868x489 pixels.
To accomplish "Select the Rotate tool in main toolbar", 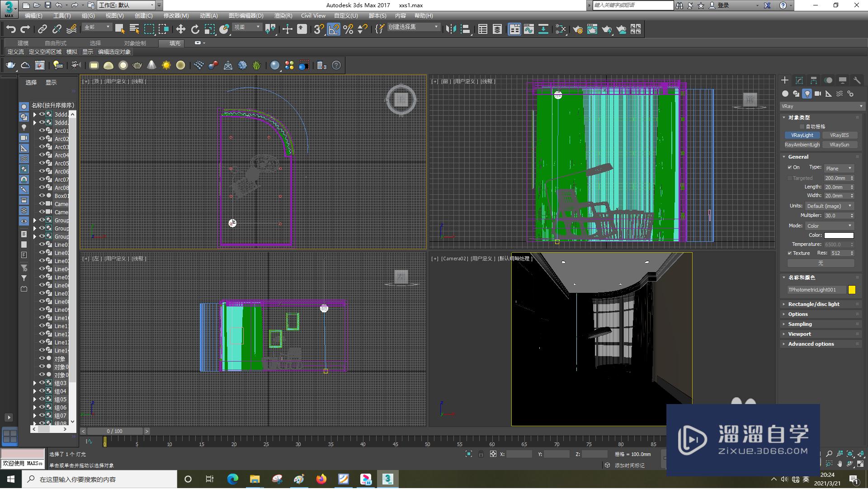I will (195, 29).
